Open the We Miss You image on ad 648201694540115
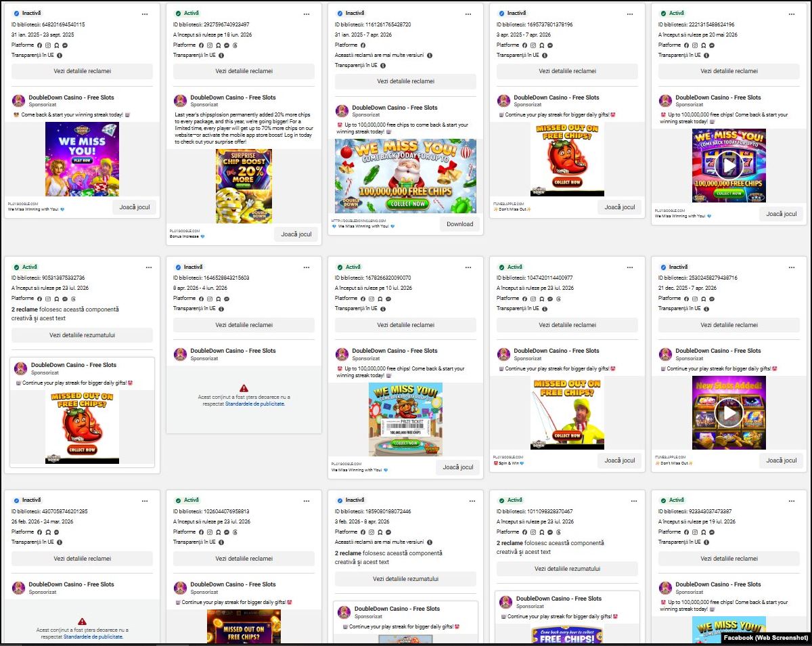 (x=82, y=159)
